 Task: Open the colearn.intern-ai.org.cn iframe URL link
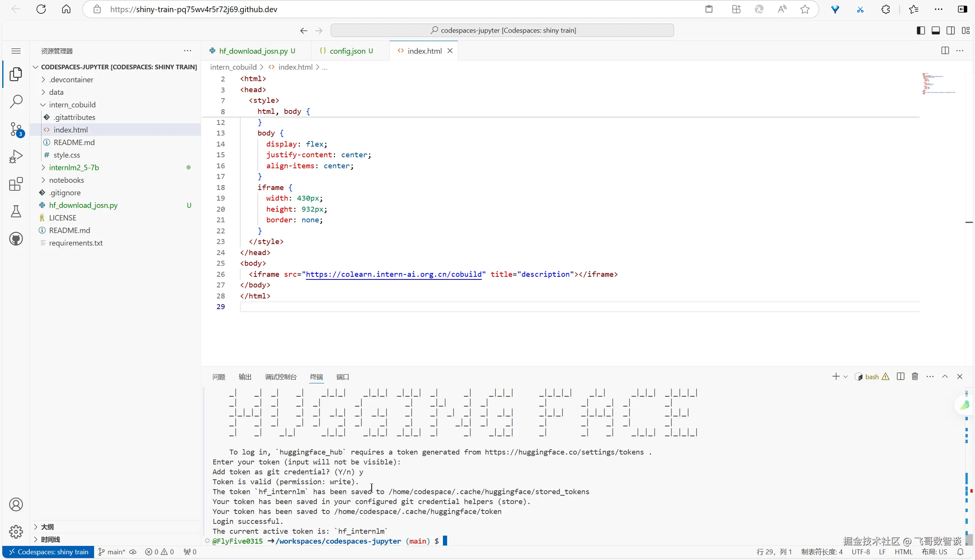(393, 274)
